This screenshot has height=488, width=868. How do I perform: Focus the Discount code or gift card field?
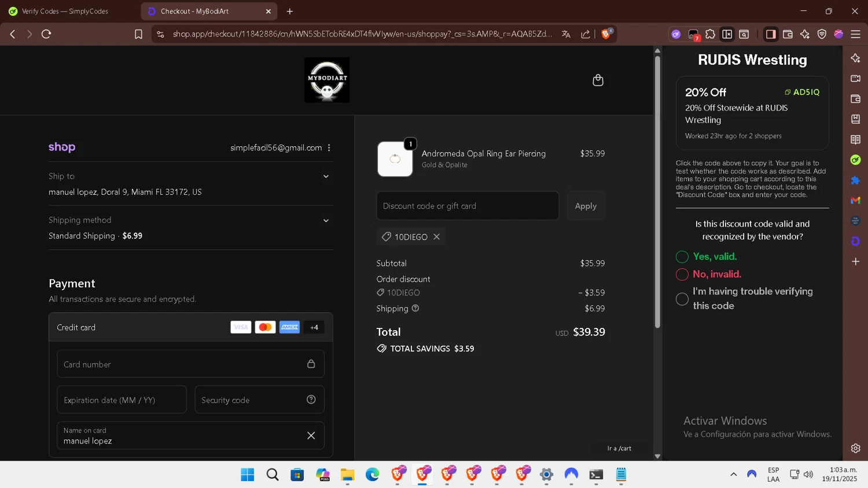coord(468,206)
